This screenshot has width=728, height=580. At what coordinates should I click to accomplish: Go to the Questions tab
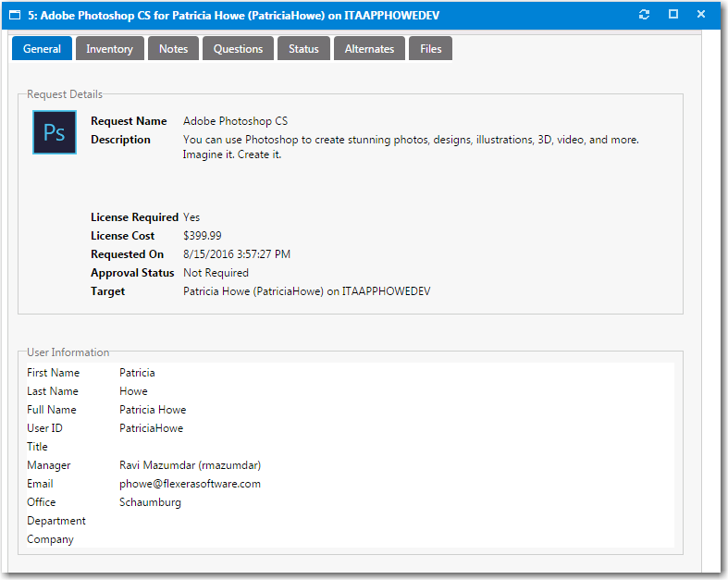click(238, 49)
